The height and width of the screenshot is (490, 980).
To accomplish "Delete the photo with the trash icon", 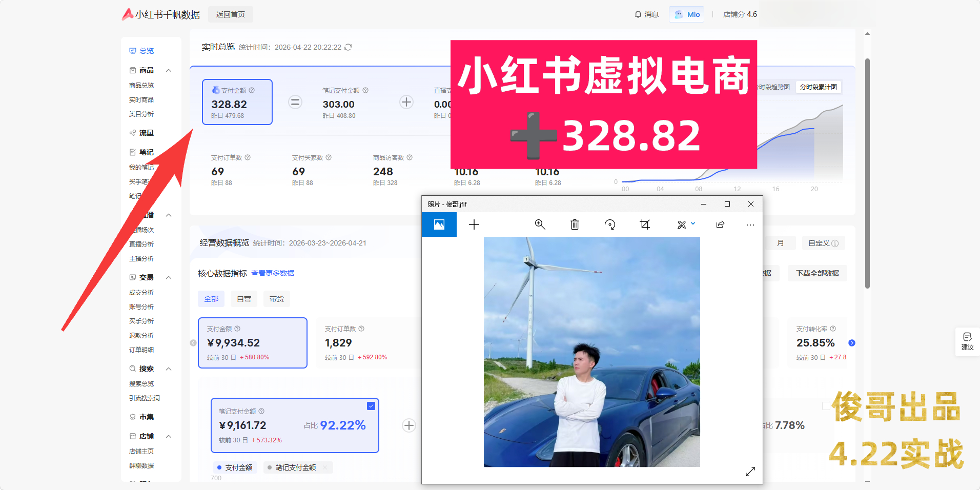I will (575, 224).
